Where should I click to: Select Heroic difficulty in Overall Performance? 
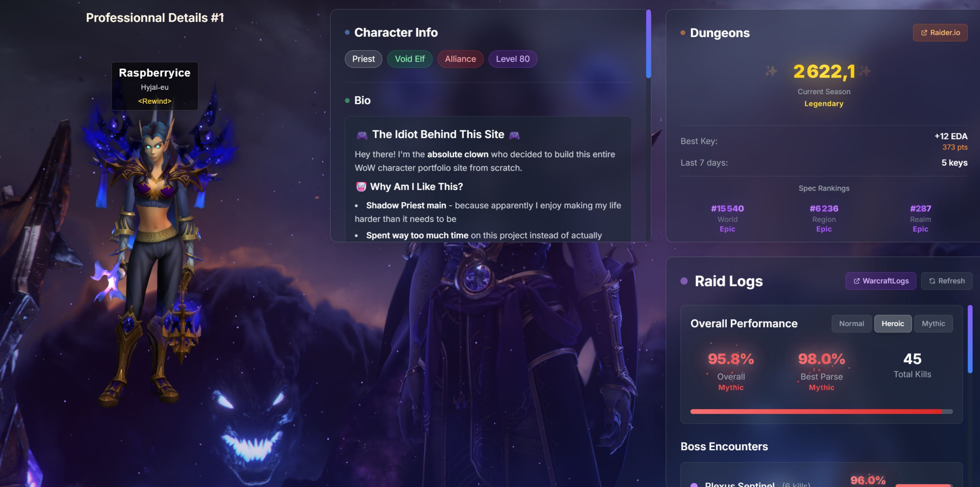pyautogui.click(x=893, y=323)
